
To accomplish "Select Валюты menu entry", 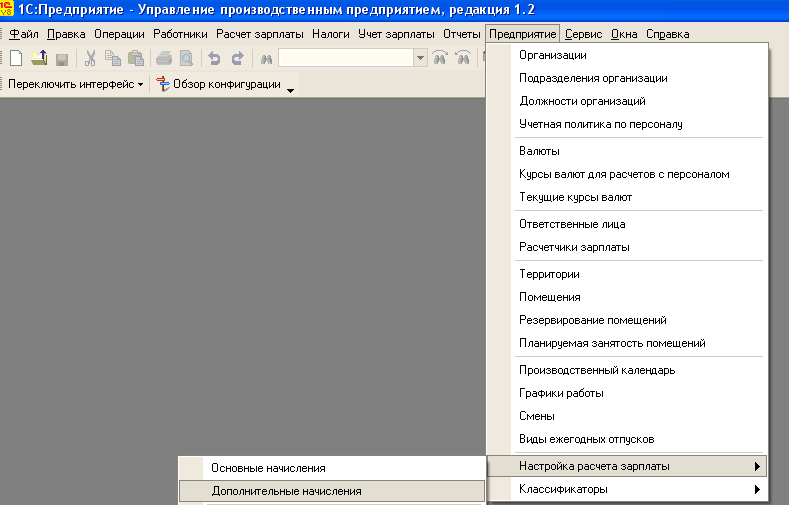I will [x=627, y=151].
